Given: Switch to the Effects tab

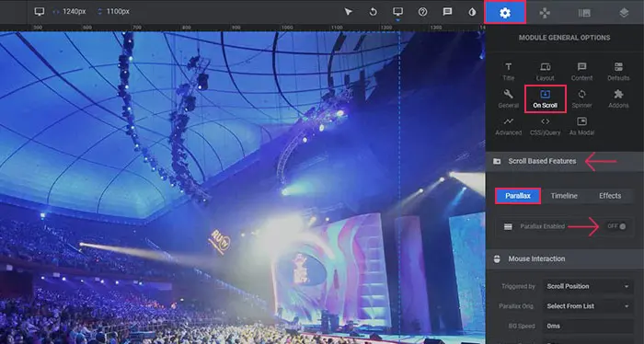Looking at the screenshot, I should pyautogui.click(x=610, y=196).
